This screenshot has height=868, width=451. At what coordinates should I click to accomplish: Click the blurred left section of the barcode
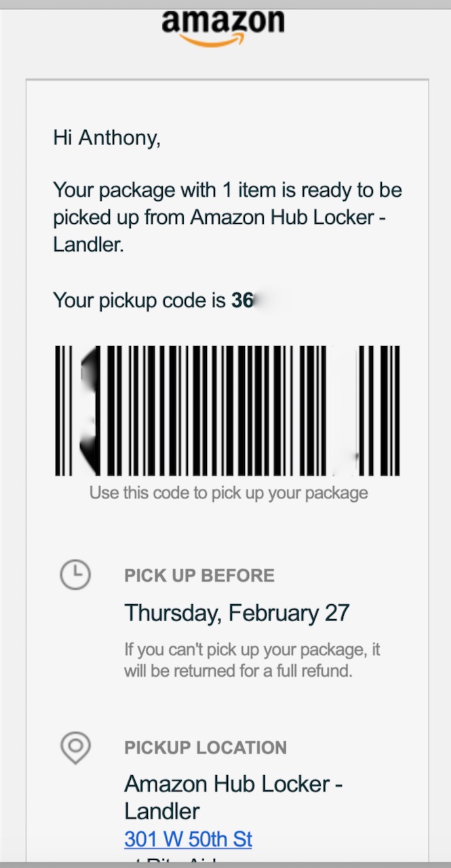click(90, 410)
